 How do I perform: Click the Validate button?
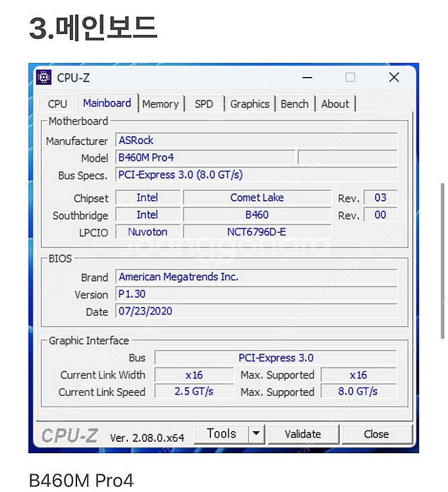point(303,434)
